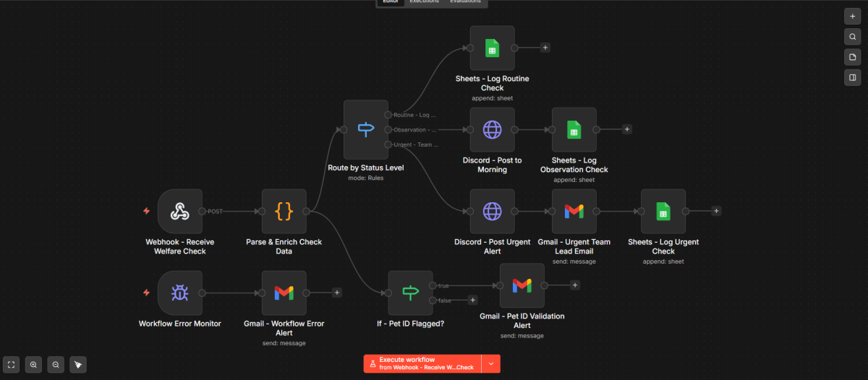Open the canvas search icon

[853, 36]
